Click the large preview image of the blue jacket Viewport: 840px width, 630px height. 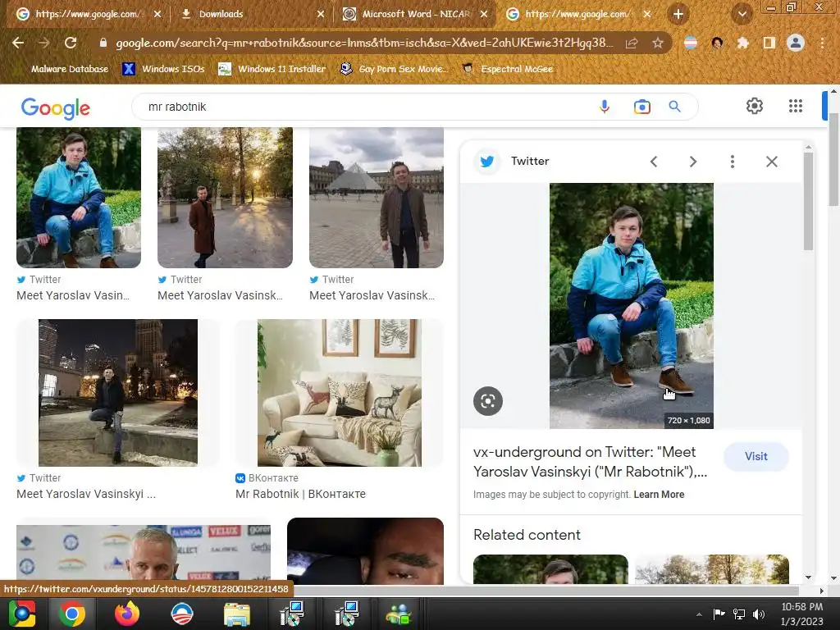pos(631,305)
